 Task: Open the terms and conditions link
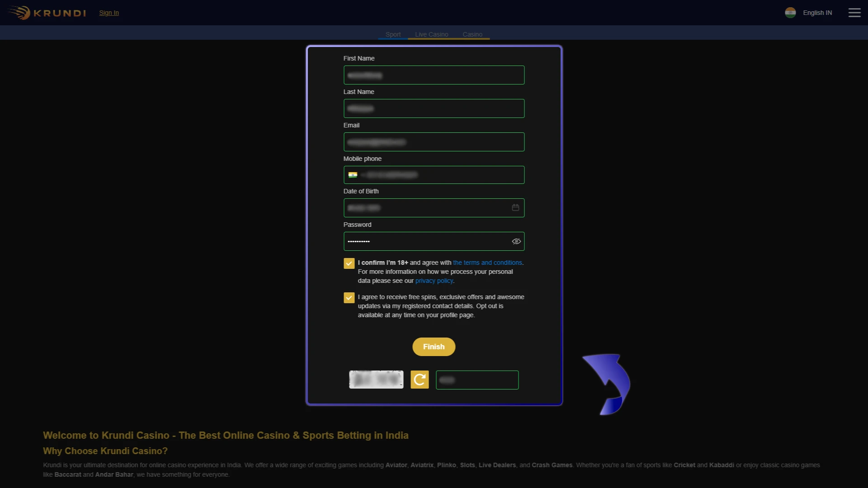click(487, 263)
